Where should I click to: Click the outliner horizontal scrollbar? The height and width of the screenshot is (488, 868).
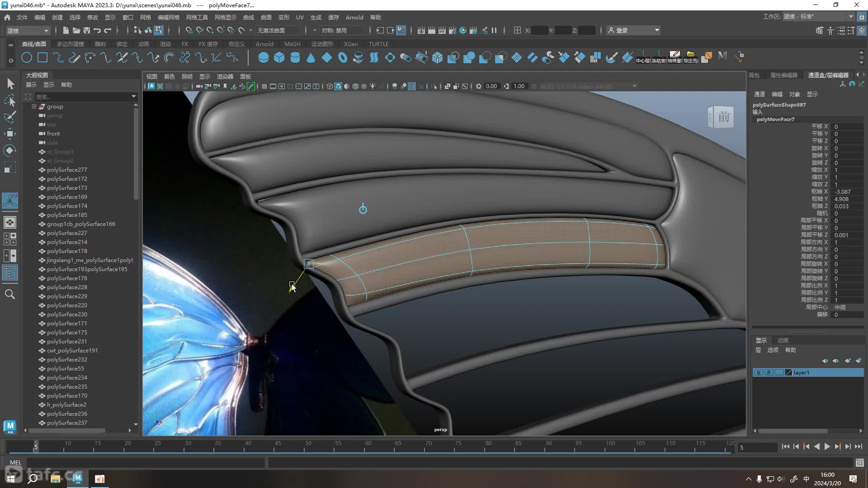click(67, 430)
